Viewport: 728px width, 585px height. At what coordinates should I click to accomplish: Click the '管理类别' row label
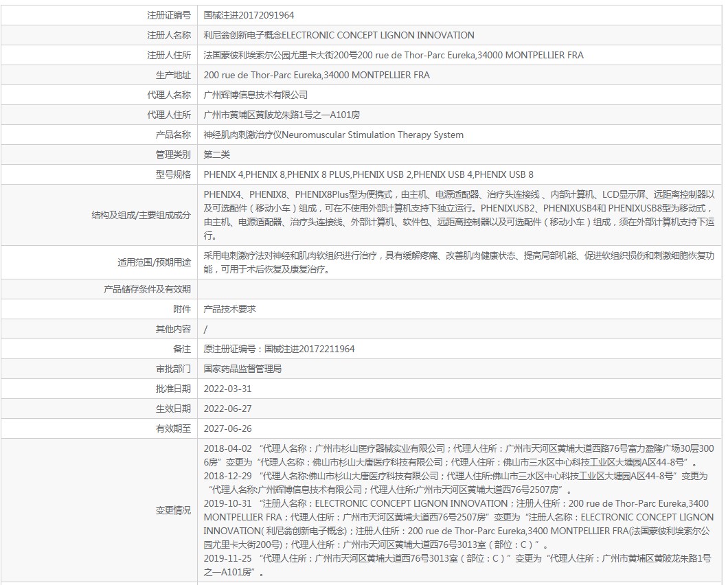pyautogui.click(x=173, y=154)
